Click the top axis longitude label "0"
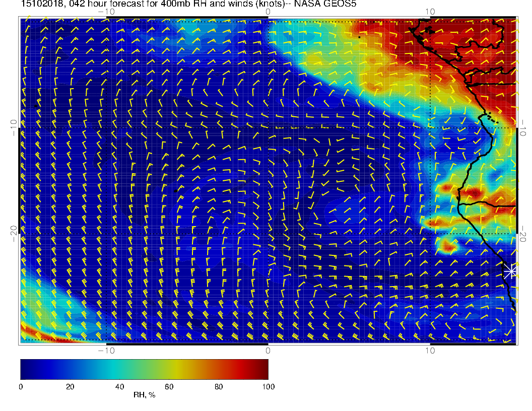This screenshot has height=411, width=532. 268,12
